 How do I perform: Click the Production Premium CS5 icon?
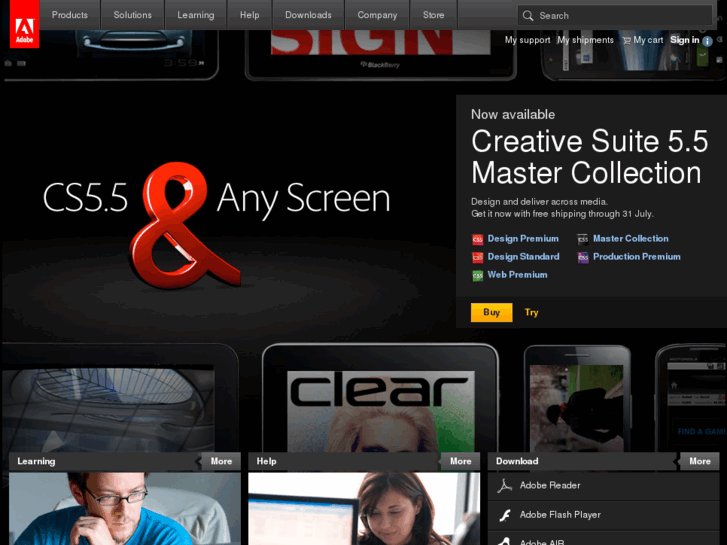coord(583,257)
